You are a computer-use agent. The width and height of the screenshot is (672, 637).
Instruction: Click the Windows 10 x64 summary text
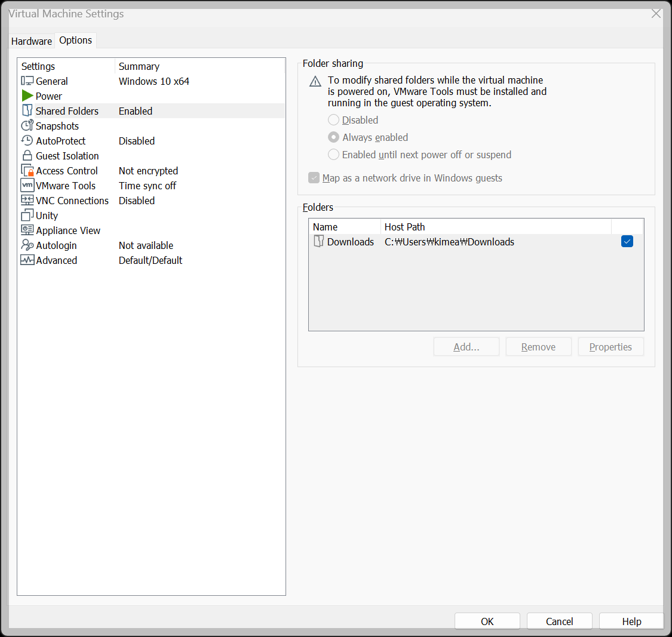coord(154,81)
